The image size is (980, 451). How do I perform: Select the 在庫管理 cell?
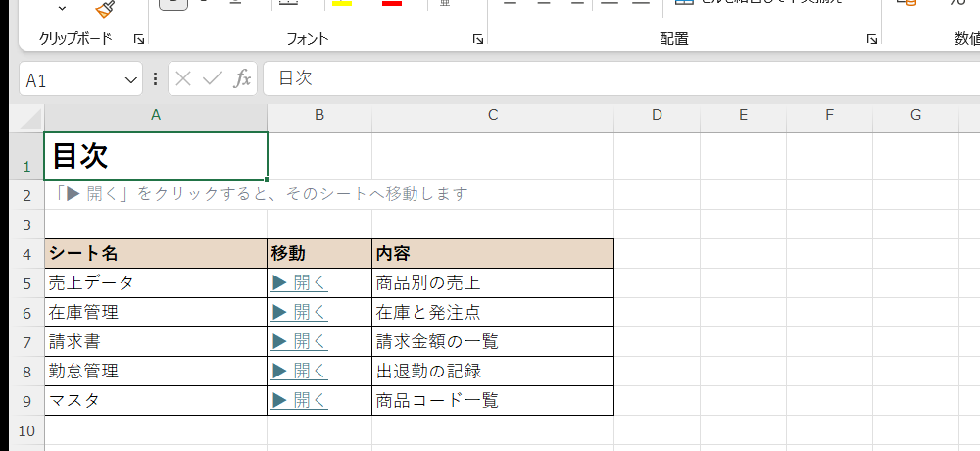click(x=156, y=312)
